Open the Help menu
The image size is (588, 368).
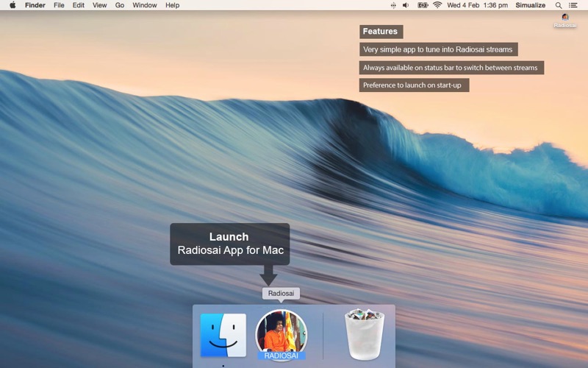tap(172, 5)
